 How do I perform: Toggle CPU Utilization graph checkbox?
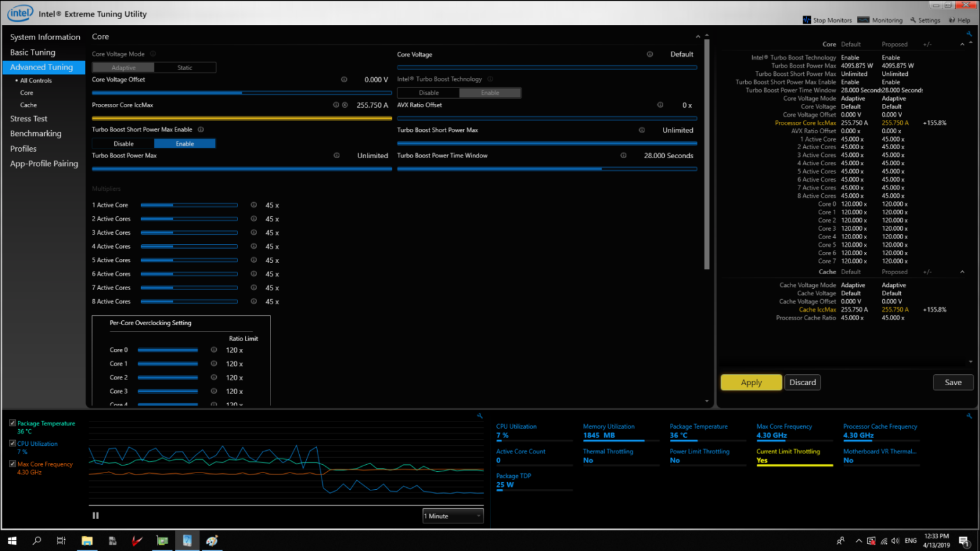12,443
